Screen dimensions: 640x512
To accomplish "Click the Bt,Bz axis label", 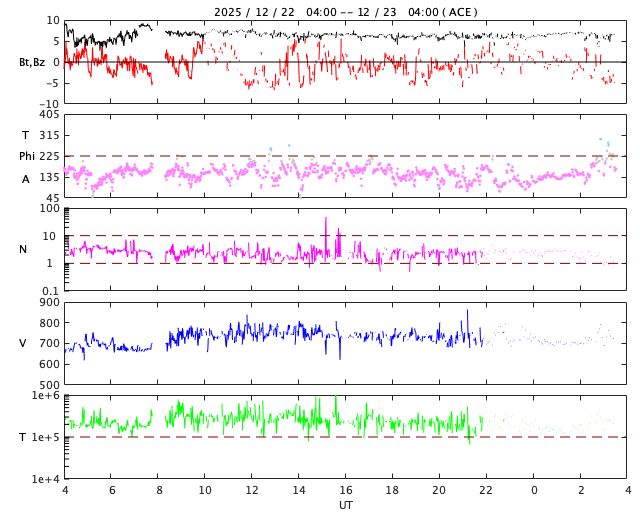I will click(x=31, y=62).
